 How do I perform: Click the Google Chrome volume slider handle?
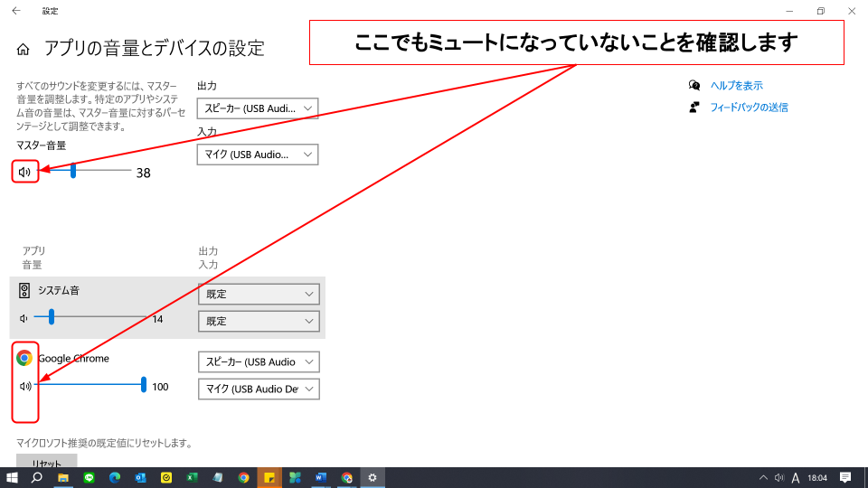(144, 385)
